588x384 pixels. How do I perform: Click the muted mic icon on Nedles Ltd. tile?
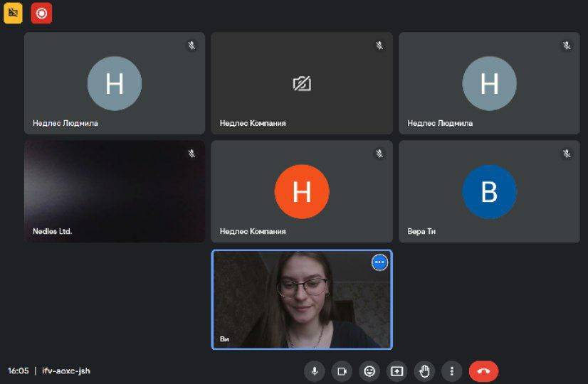click(191, 154)
